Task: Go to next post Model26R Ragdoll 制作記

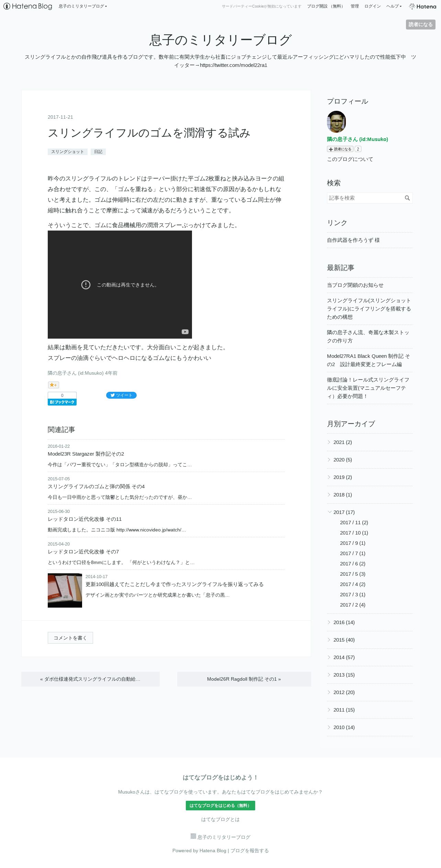Action: (244, 679)
